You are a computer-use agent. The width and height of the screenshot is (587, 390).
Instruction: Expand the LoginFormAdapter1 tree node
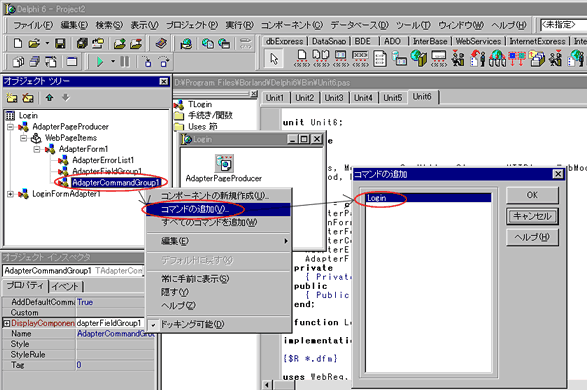coord(10,194)
